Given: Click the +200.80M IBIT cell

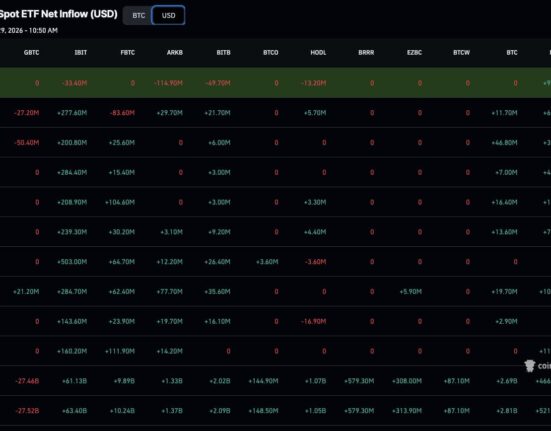Looking at the screenshot, I should 72,143.
